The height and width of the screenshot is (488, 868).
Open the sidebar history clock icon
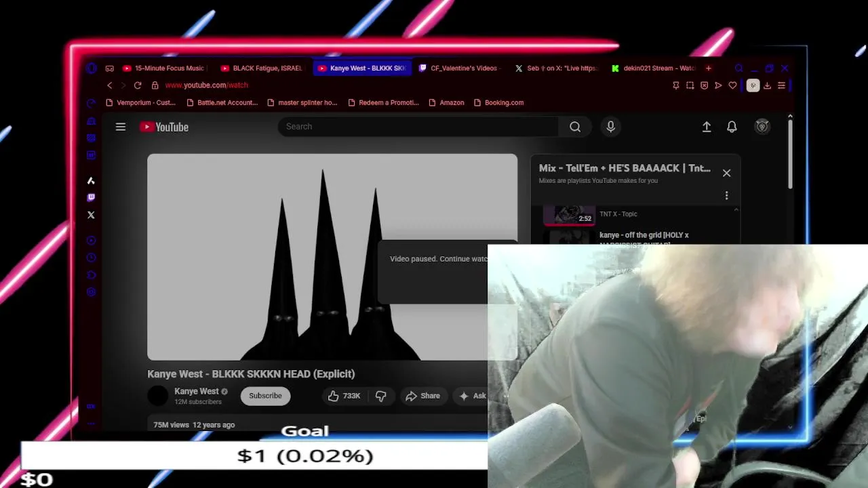click(91, 258)
